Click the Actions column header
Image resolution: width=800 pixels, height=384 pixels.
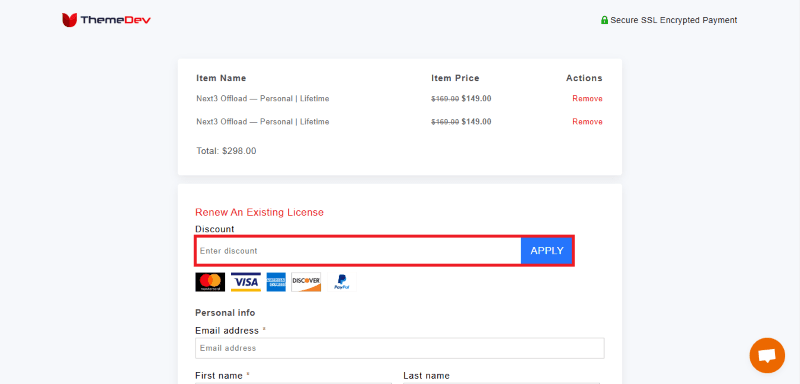click(584, 78)
